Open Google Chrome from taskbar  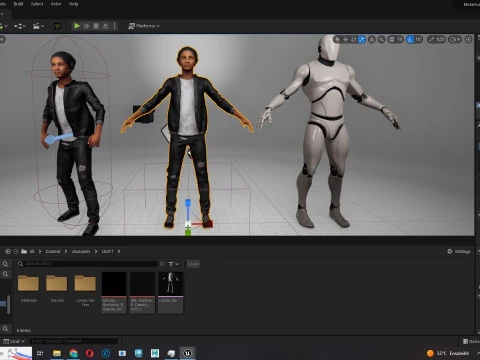coord(73,353)
